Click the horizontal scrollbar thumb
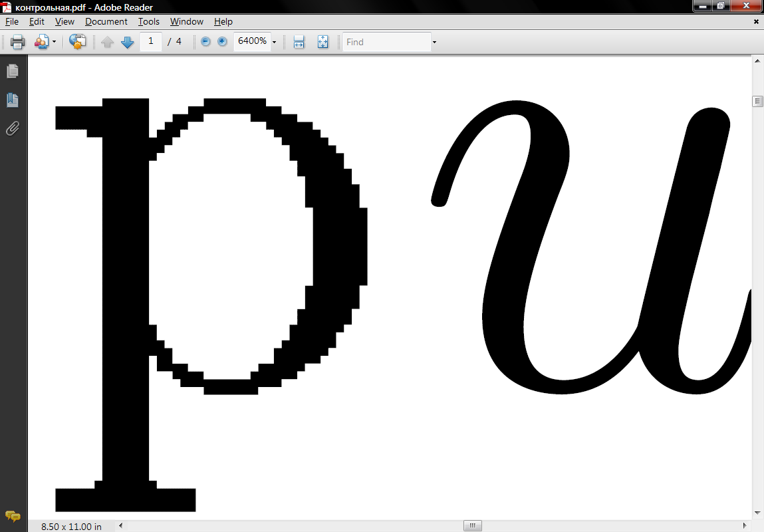This screenshot has width=764, height=532. pyautogui.click(x=472, y=526)
